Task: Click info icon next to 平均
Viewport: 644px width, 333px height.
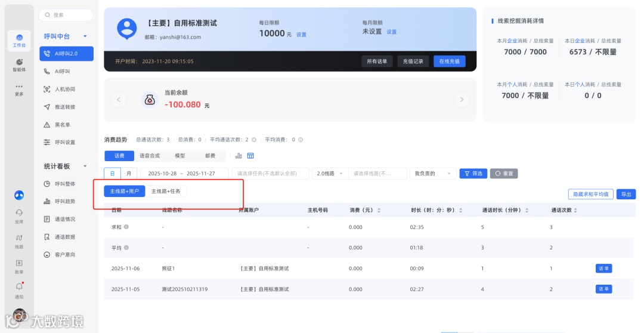Action: coord(126,248)
